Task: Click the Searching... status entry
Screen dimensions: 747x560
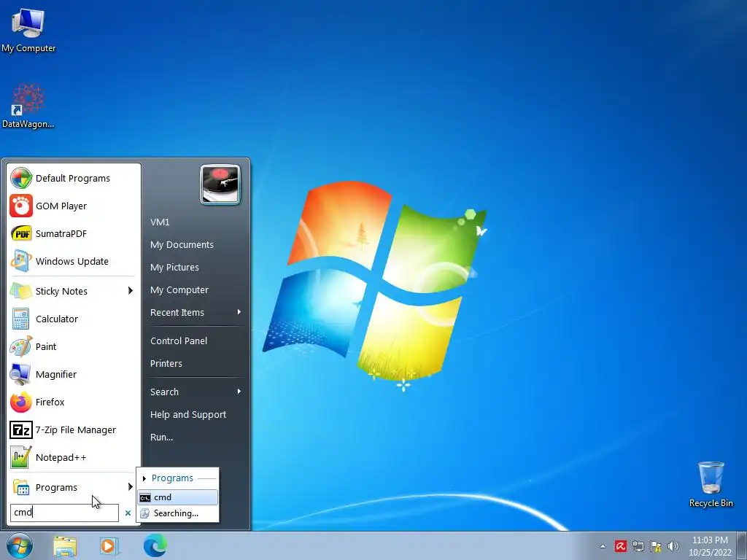Action: coord(178,513)
